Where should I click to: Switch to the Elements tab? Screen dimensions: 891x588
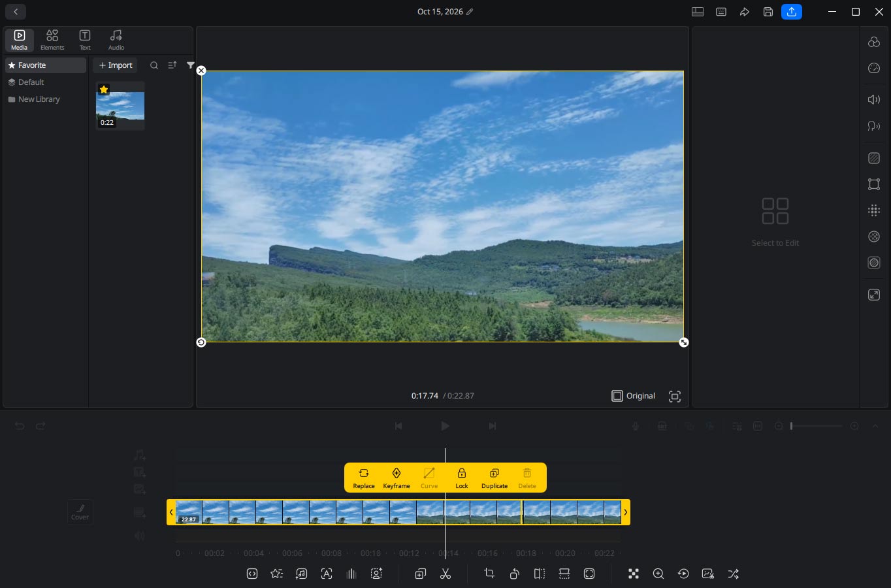coord(52,40)
